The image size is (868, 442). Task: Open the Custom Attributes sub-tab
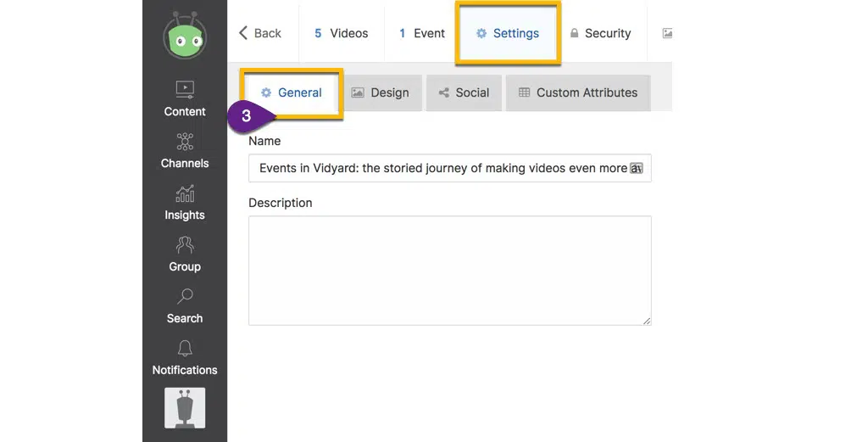578,92
